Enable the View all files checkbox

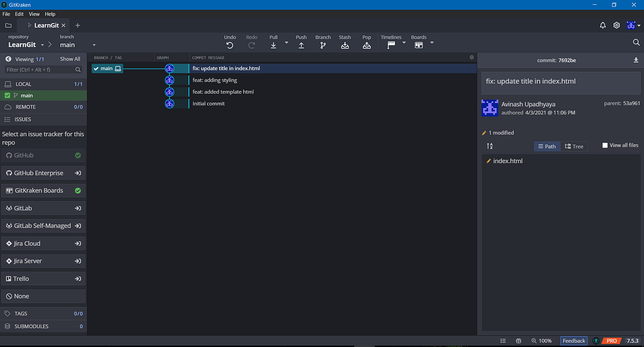604,144
